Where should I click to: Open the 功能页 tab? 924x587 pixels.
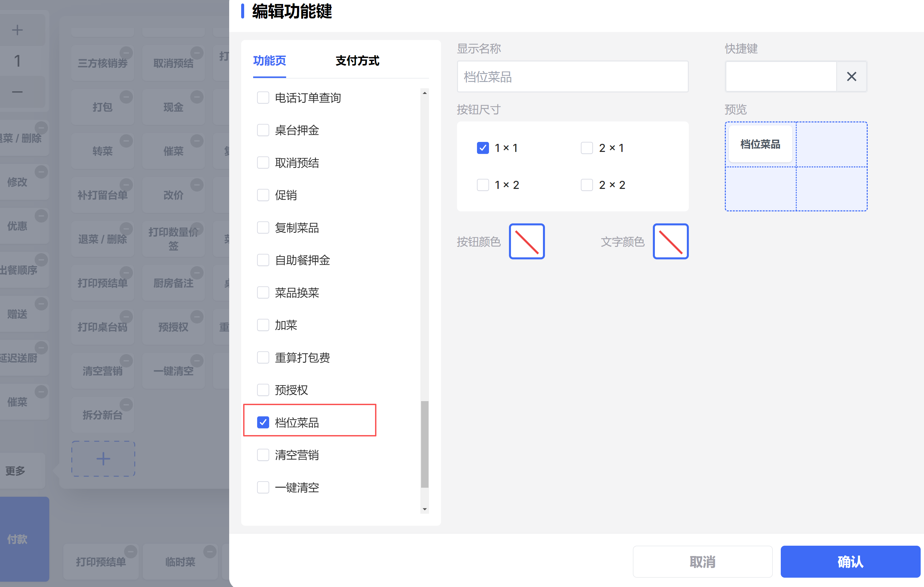(269, 61)
